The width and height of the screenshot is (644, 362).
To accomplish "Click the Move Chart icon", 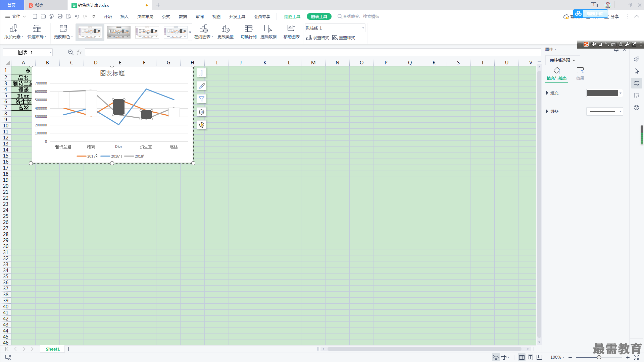I will 291,28.
